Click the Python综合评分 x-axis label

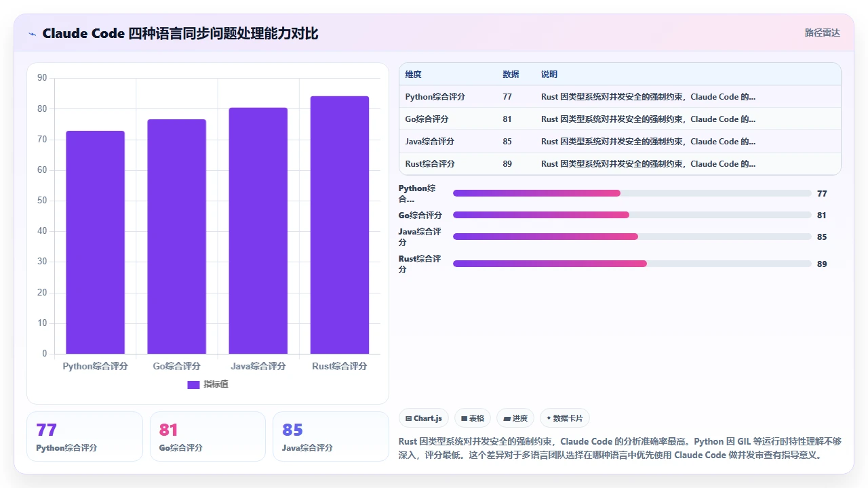coord(95,366)
